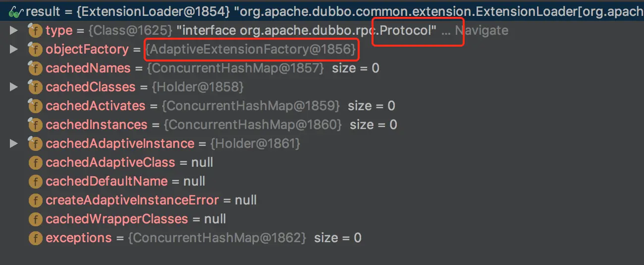This screenshot has height=265, width=644.
Task: Select the result ExtensionLoader@1854 root row
Action: [198, 11]
